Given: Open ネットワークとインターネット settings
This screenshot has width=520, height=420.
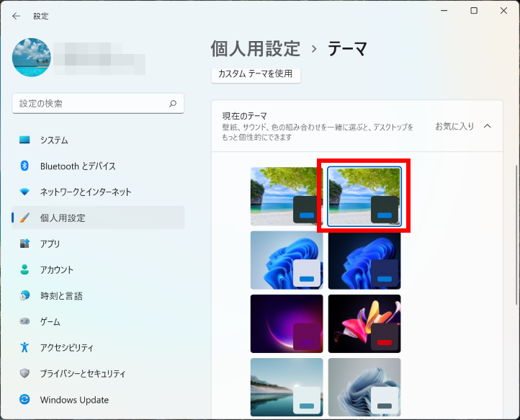Looking at the screenshot, I should click(98, 192).
